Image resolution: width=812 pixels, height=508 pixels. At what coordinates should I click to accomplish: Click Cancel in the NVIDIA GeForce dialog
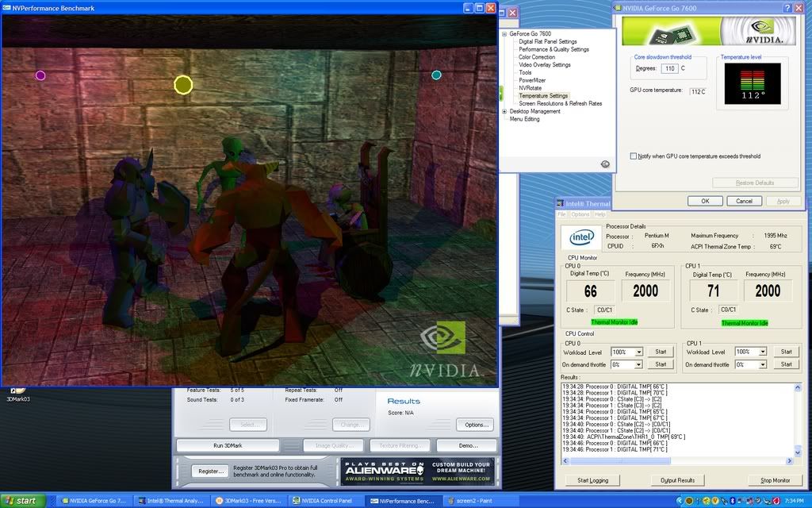pos(744,201)
